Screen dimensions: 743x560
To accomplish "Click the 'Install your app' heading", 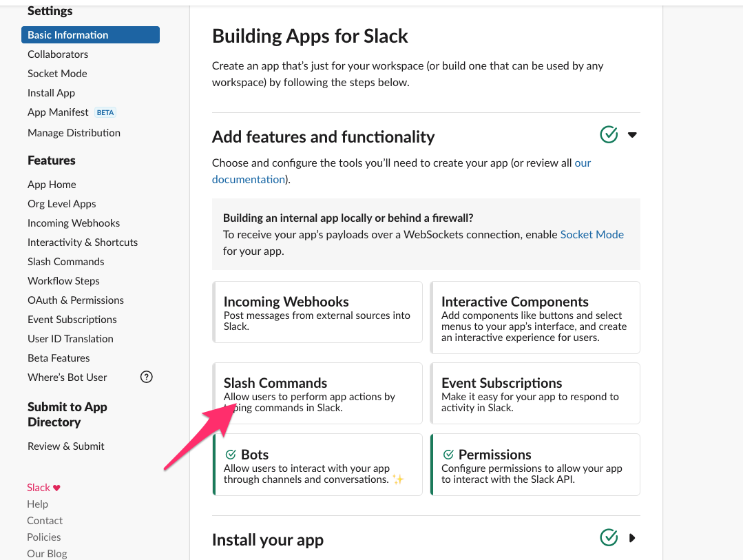I will click(268, 539).
